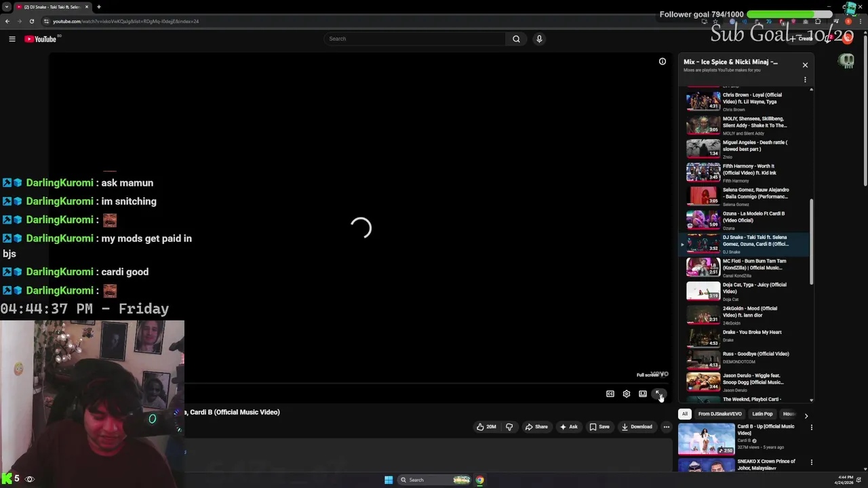This screenshot has width=868, height=488.
Task: Click the playlist panel scrollbar
Action: pyautogui.click(x=812, y=241)
